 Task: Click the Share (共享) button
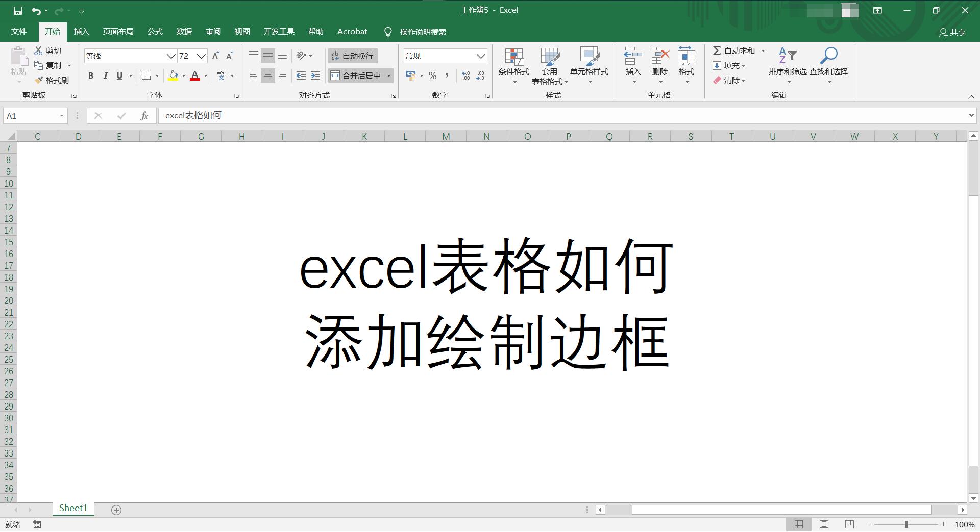952,32
